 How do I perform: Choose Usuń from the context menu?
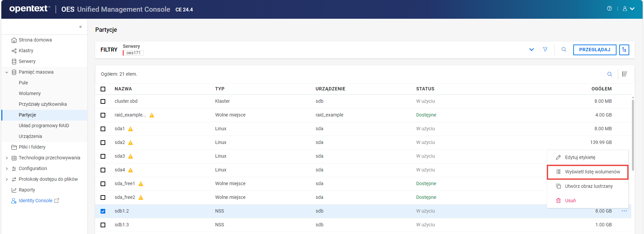point(570,201)
